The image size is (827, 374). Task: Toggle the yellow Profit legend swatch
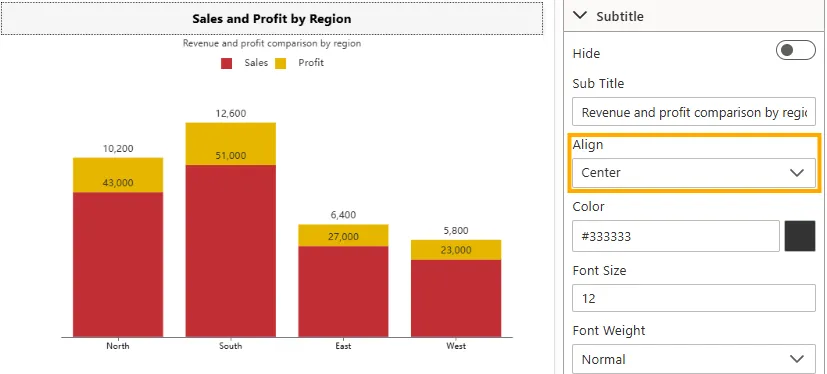click(281, 63)
